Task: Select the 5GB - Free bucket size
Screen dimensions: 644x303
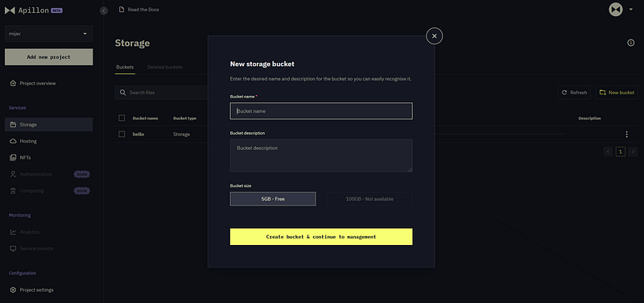Action: click(x=273, y=199)
